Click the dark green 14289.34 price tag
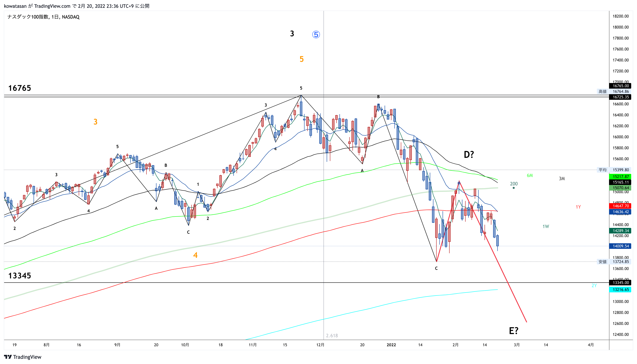The height and width of the screenshot is (364, 637). click(x=620, y=231)
